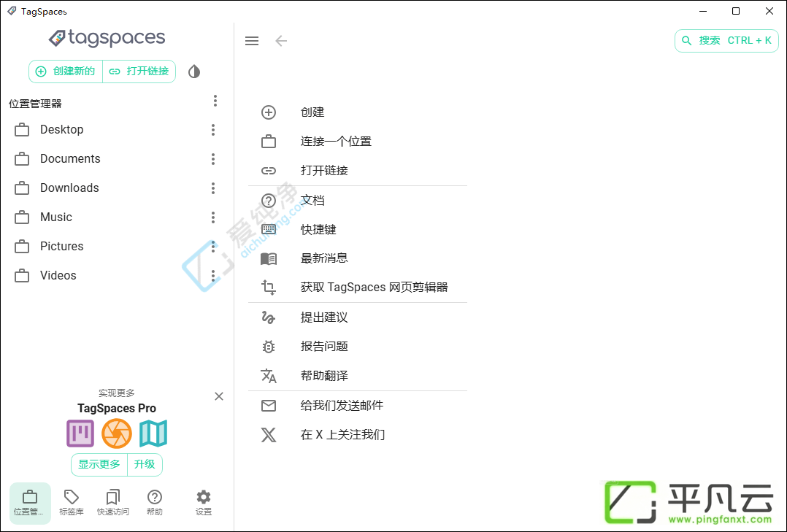Toggle dark/light theme contrast icon
This screenshot has width=787, height=532.
194,72
